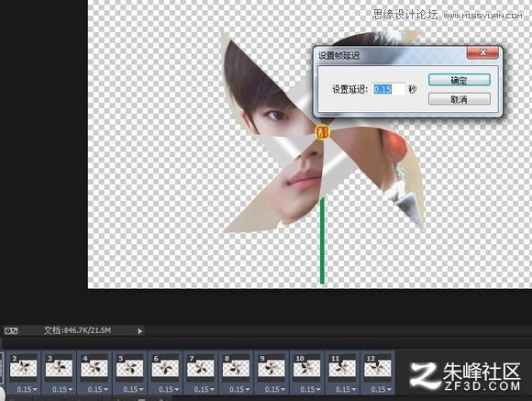
Task: Select animation frame 10 thumbnail
Action: [306, 368]
